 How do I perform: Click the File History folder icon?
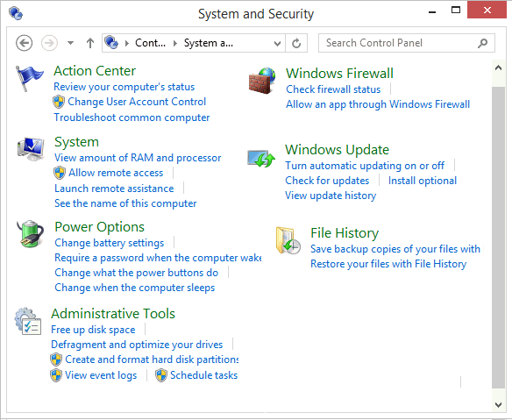click(288, 241)
